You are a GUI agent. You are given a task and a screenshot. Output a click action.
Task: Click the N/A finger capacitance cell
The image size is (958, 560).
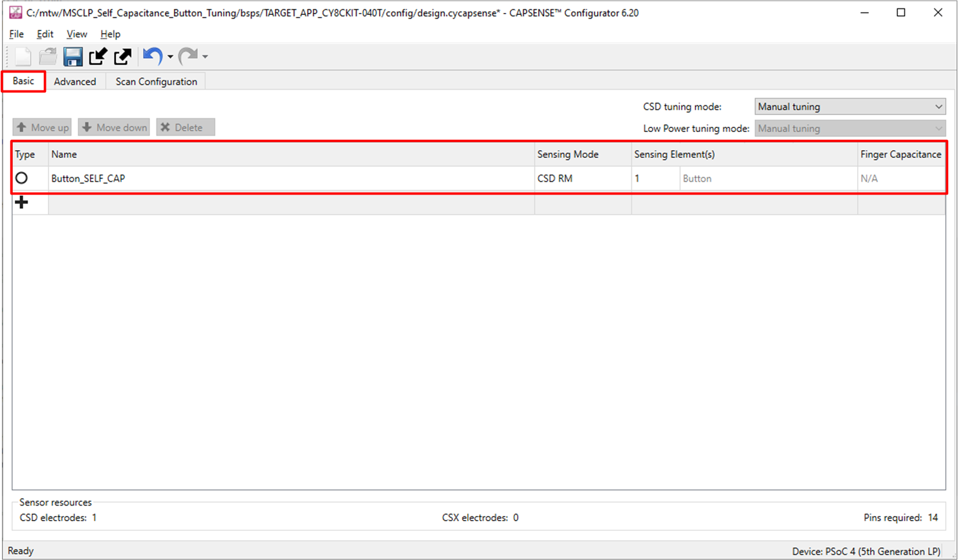[901, 178]
